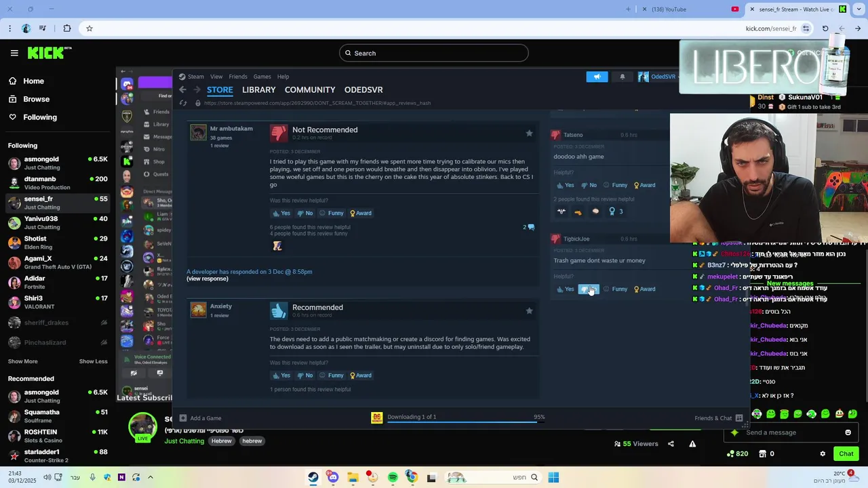Open dtanmanb channel in sidebar
The image size is (868, 488).
point(58,183)
